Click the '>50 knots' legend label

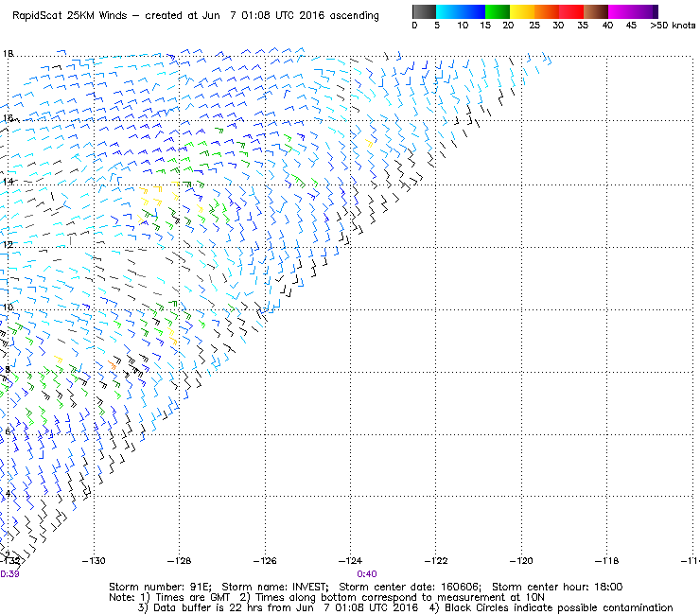tap(673, 26)
